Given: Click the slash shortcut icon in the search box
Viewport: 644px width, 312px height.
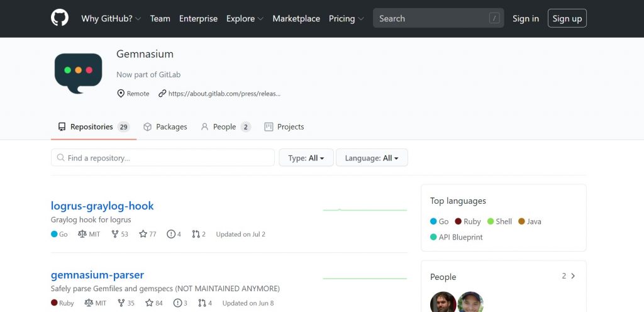Looking at the screenshot, I should coord(494,18).
